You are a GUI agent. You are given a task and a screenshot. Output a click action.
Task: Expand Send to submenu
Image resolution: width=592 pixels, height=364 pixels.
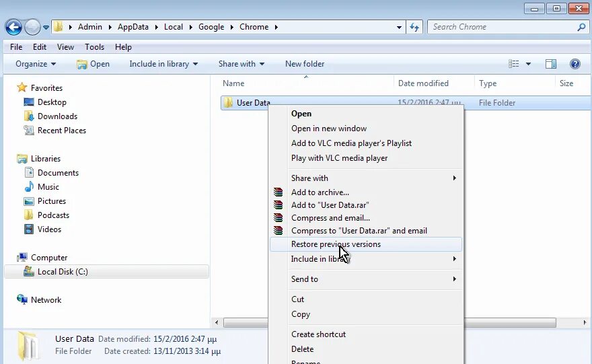[x=366, y=279]
